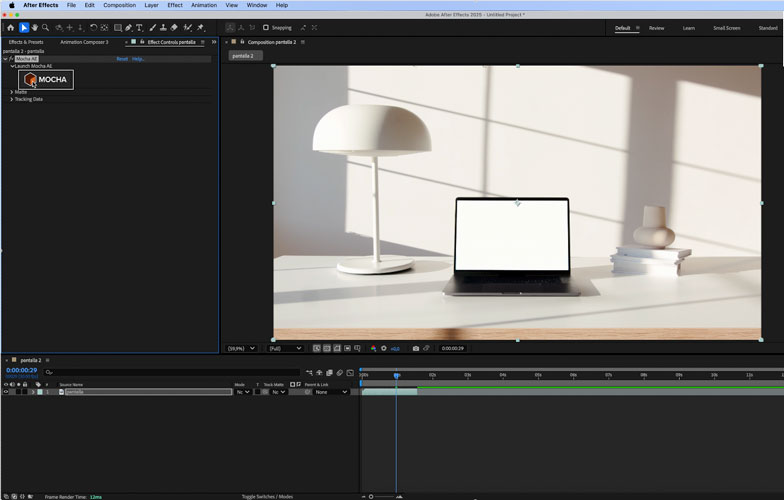The height and width of the screenshot is (500, 784).
Task: Switch to the Effects & Presets tab
Action: [26, 42]
